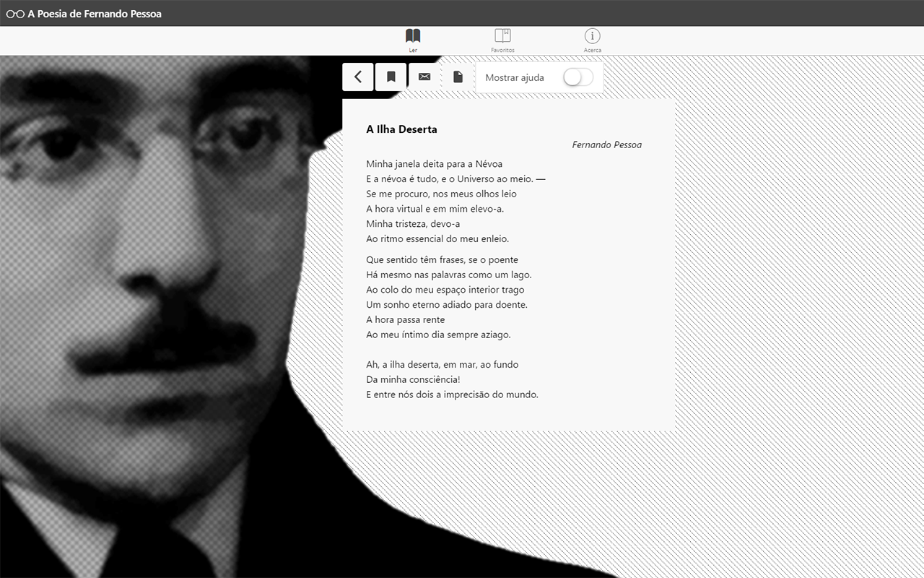The image size is (924, 578).
Task: Click the line 'Ao ritmo essencial do meu enleio.'
Action: (437, 239)
